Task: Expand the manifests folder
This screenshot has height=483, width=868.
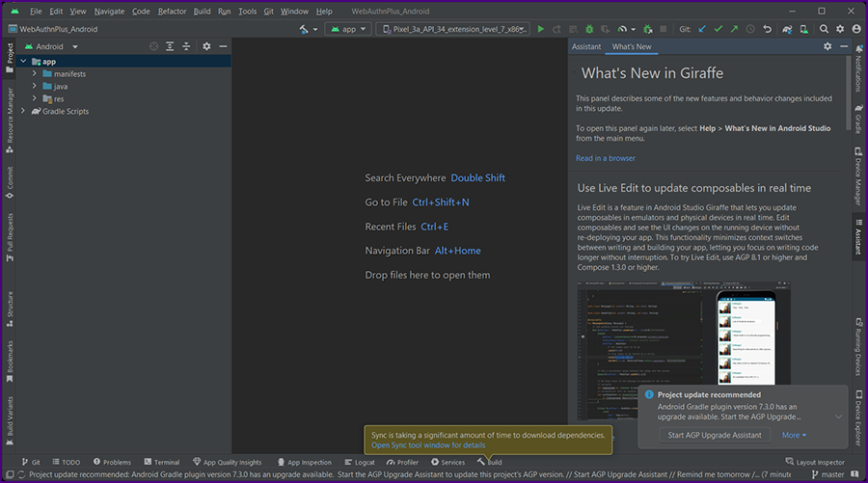Action: click(35, 74)
